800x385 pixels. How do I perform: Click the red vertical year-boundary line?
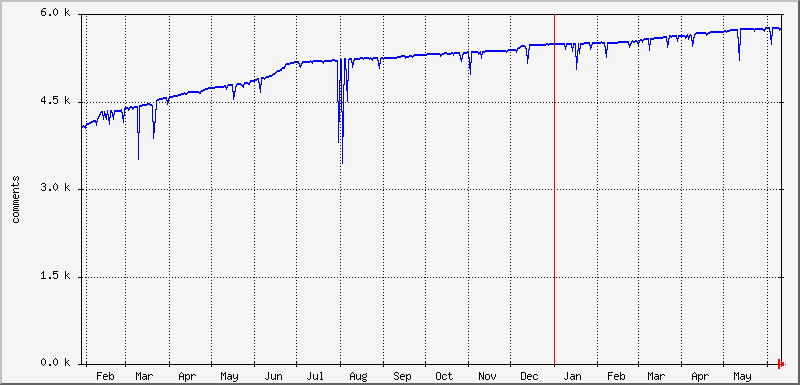(x=554, y=189)
